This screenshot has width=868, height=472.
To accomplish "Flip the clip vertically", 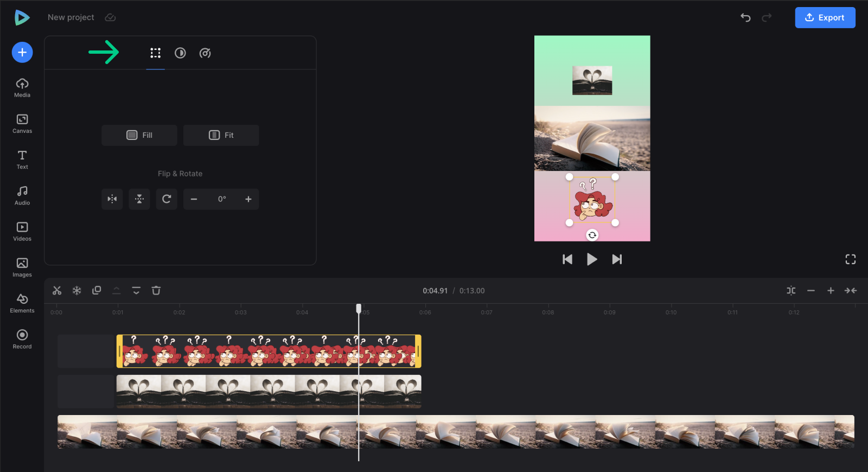I will point(139,199).
